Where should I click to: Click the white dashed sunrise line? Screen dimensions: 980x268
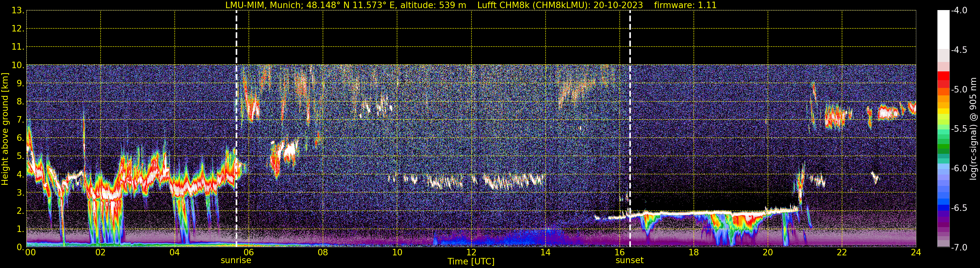click(x=236, y=129)
